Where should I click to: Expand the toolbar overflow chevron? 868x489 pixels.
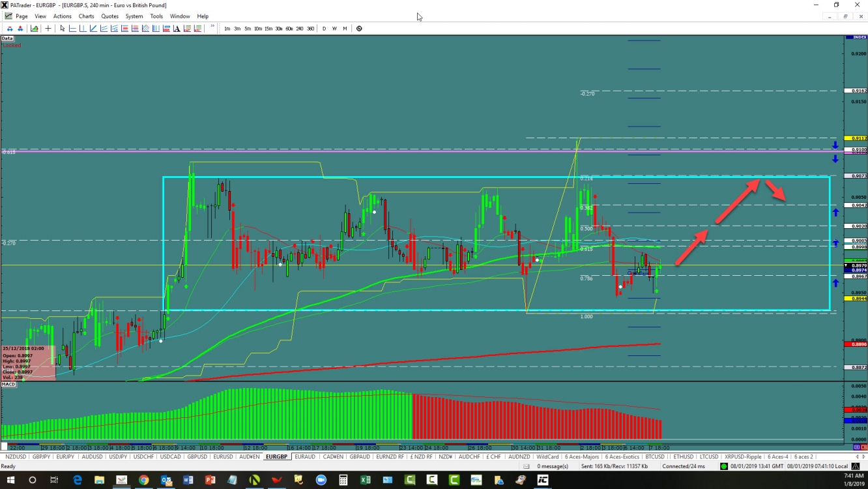[x=212, y=27]
